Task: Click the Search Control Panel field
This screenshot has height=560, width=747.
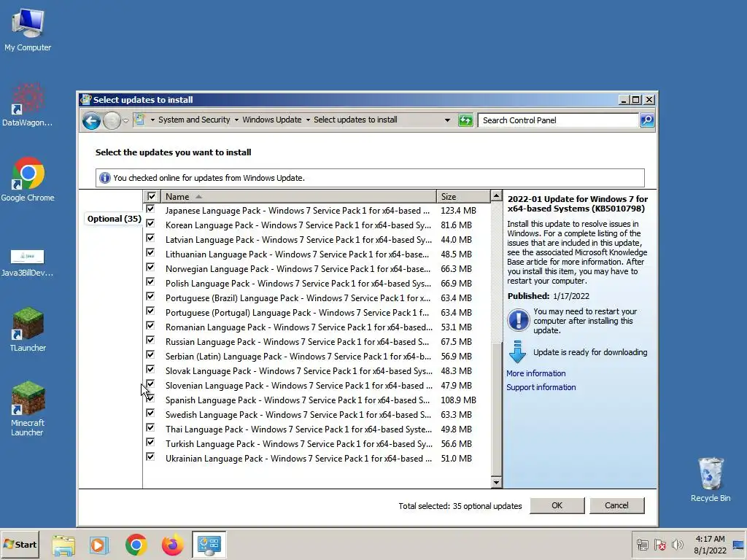Action: [x=558, y=120]
